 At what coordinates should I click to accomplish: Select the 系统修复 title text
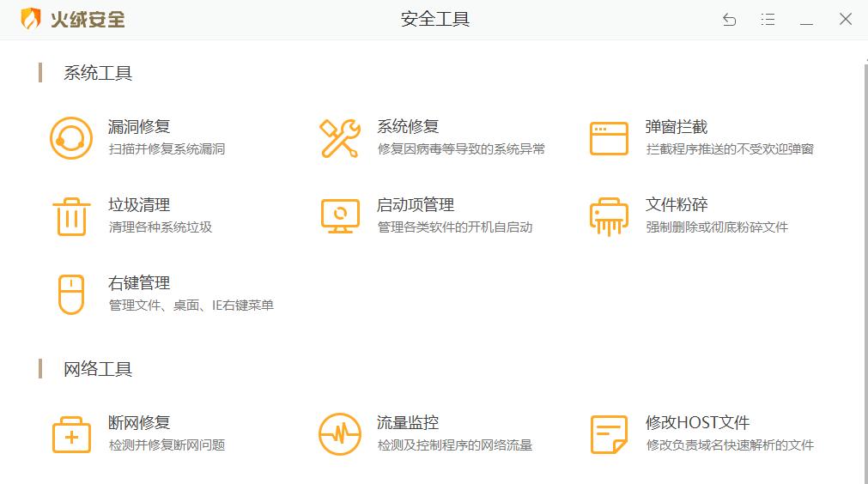pos(408,127)
